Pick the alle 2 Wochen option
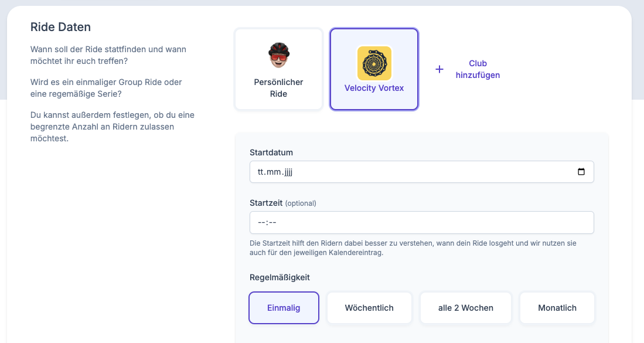644x343 pixels. point(466,308)
